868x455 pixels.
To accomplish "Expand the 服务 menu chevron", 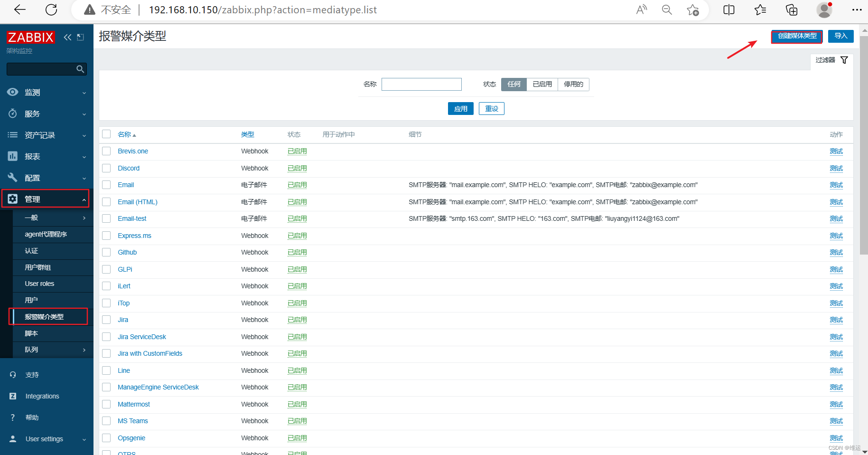I will click(x=84, y=114).
